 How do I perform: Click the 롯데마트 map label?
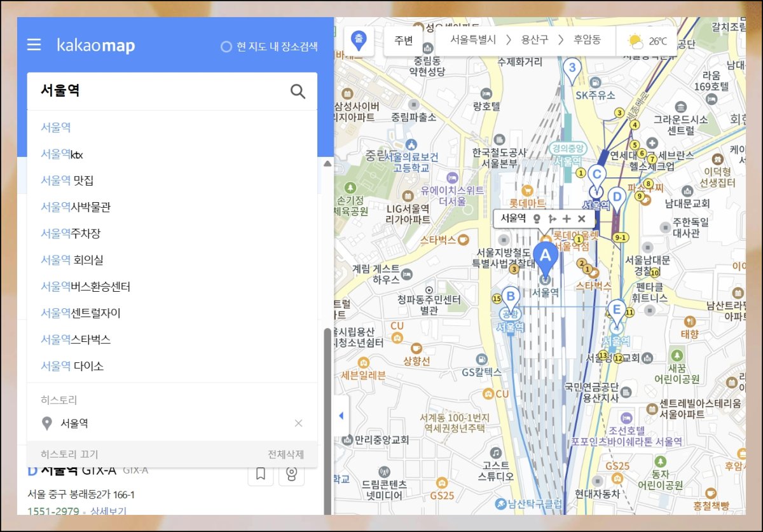click(528, 203)
